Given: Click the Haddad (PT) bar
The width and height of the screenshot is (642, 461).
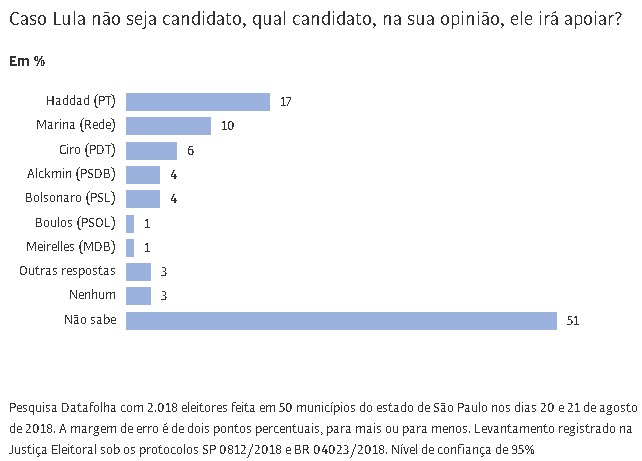Looking at the screenshot, I should click(198, 102).
